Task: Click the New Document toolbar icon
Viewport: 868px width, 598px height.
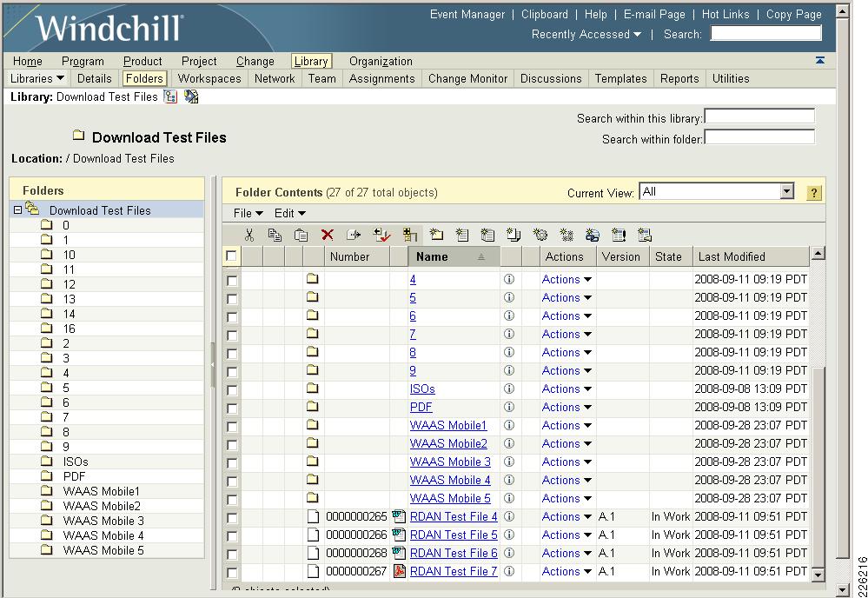Action: click(461, 235)
